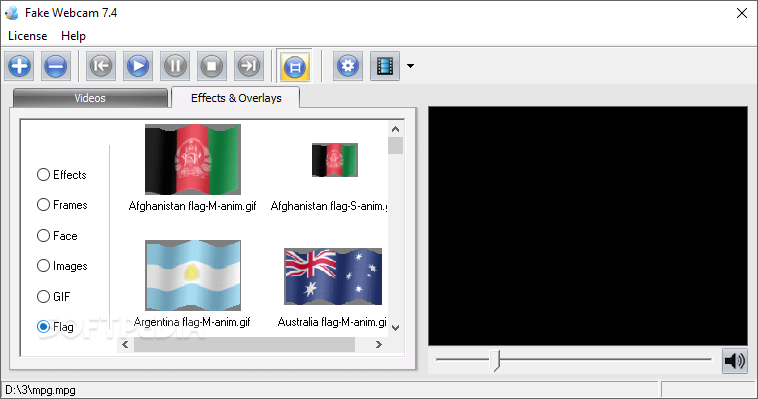758x399 pixels.
Task: Open settings with the gear icon
Action: [x=348, y=66]
